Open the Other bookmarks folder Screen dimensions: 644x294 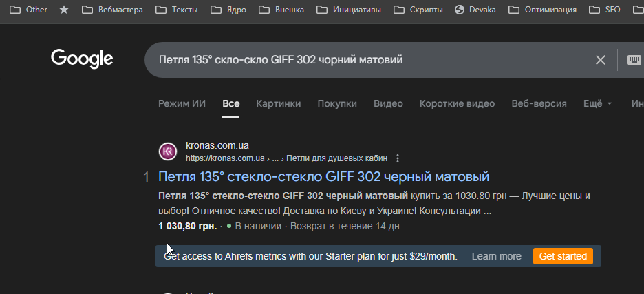pyautogui.click(x=29, y=10)
